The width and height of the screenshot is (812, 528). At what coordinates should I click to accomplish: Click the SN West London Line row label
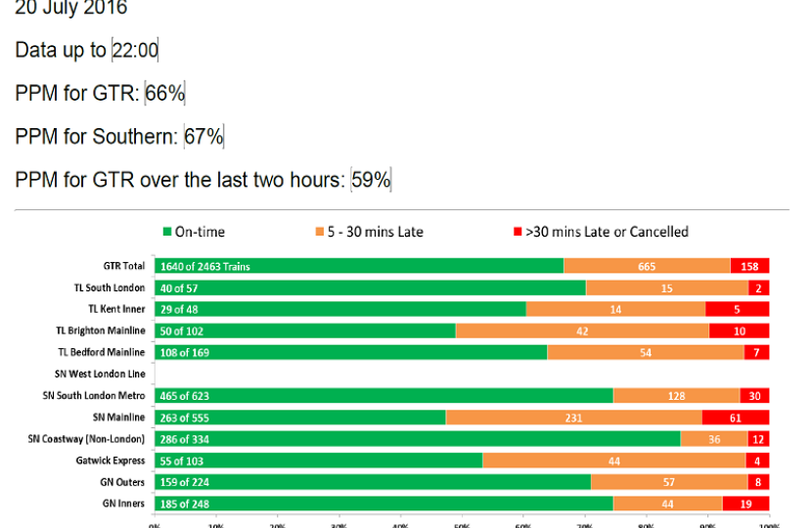tap(100, 374)
